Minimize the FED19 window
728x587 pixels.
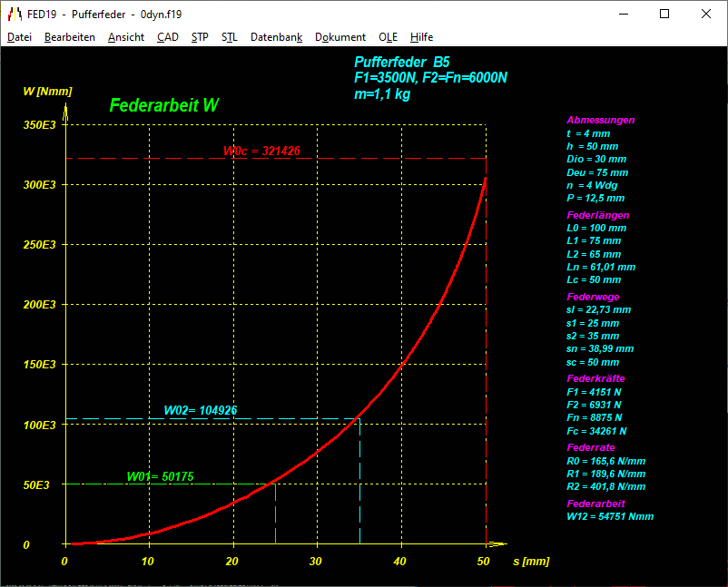point(623,14)
